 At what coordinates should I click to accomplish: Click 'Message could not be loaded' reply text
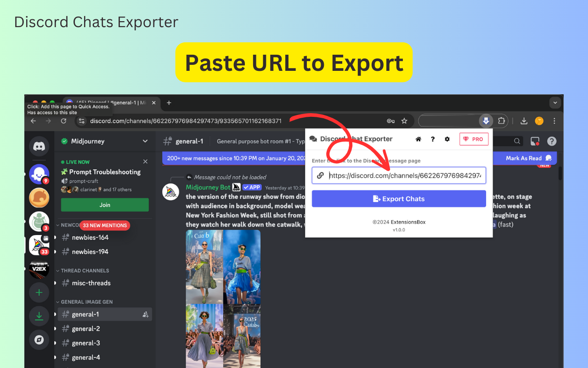point(230,177)
